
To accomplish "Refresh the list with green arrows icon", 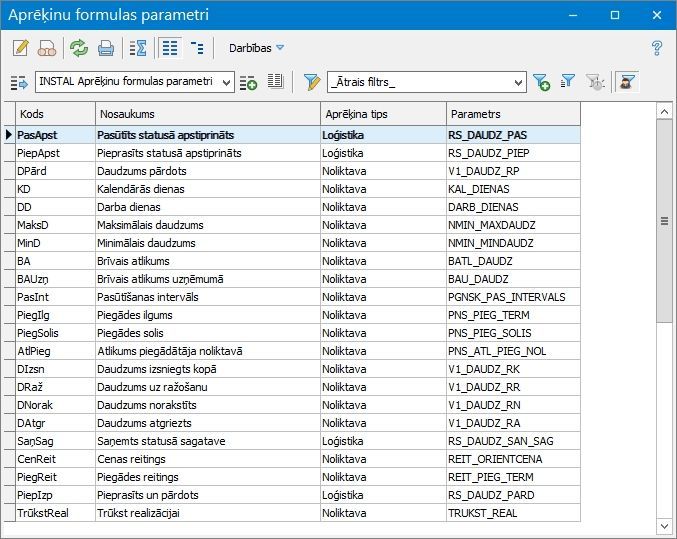I will point(78,48).
